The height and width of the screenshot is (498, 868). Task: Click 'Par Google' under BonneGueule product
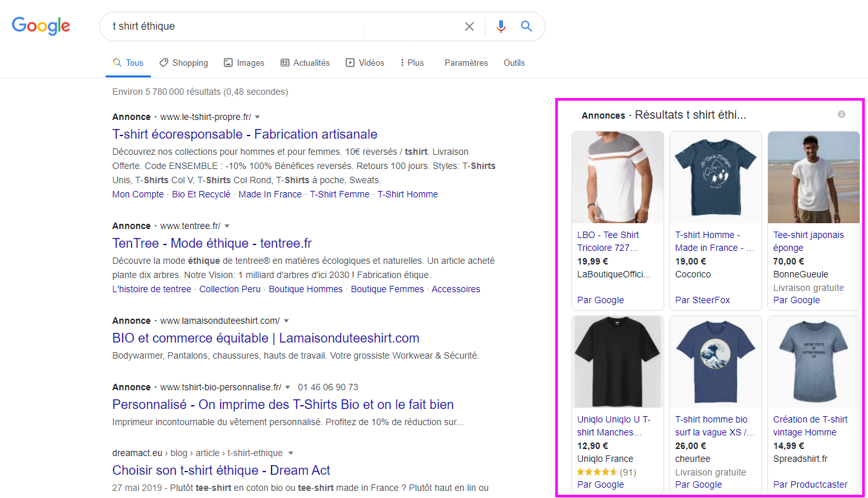(796, 300)
